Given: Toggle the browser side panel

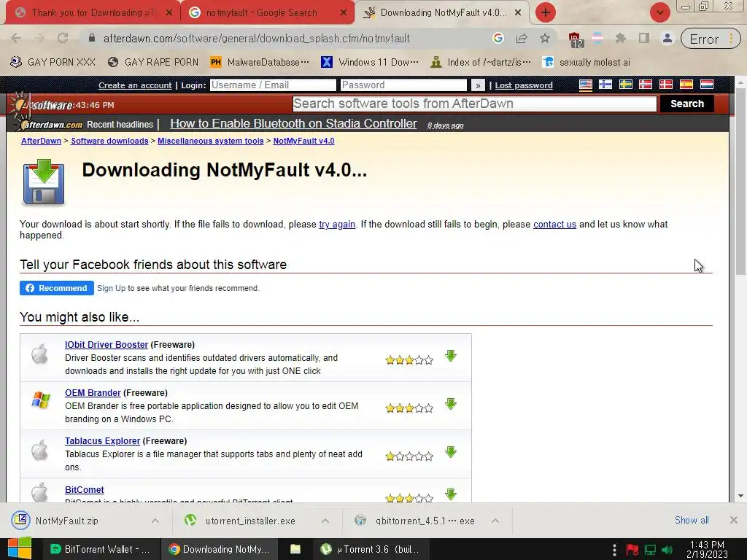Looking at the screenshot, I should [x=643, y=38].
